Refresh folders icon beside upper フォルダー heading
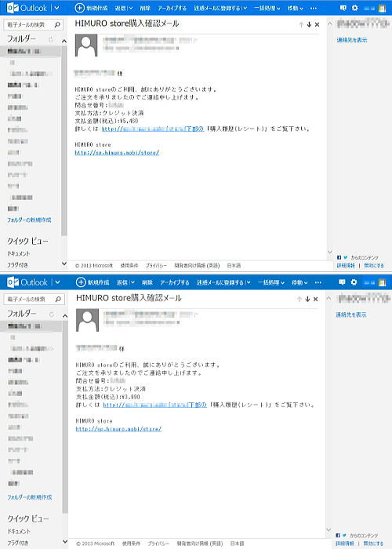The image size is (392, 549). [x=51, y=39]
